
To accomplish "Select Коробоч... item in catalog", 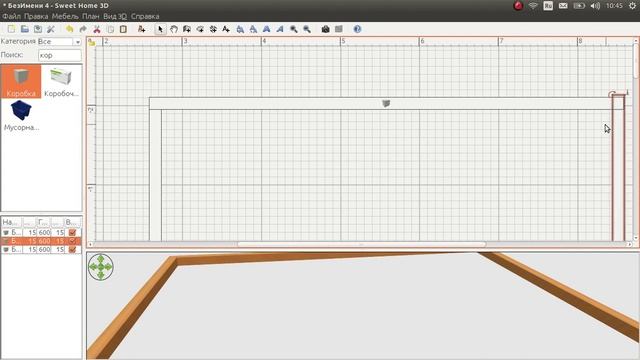I will 61,82.
